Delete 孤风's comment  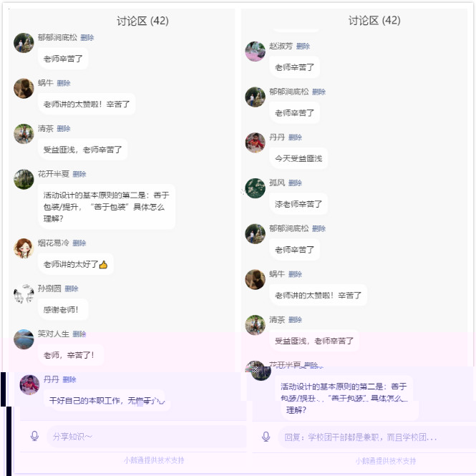point(295,183)
